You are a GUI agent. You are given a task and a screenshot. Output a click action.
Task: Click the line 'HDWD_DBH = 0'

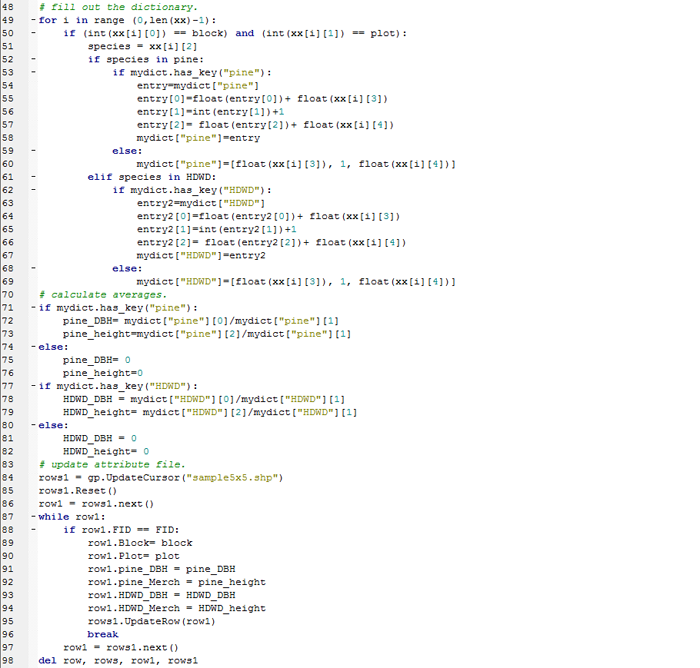(100, 438)
